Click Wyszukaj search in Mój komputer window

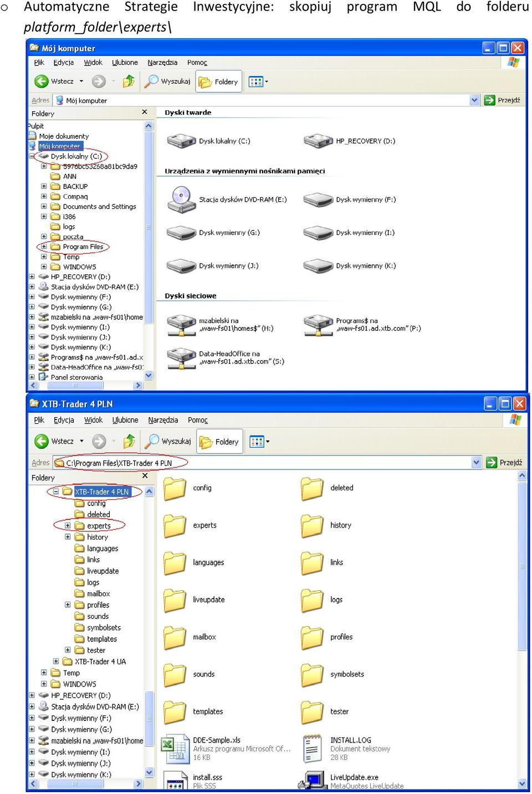167,81
